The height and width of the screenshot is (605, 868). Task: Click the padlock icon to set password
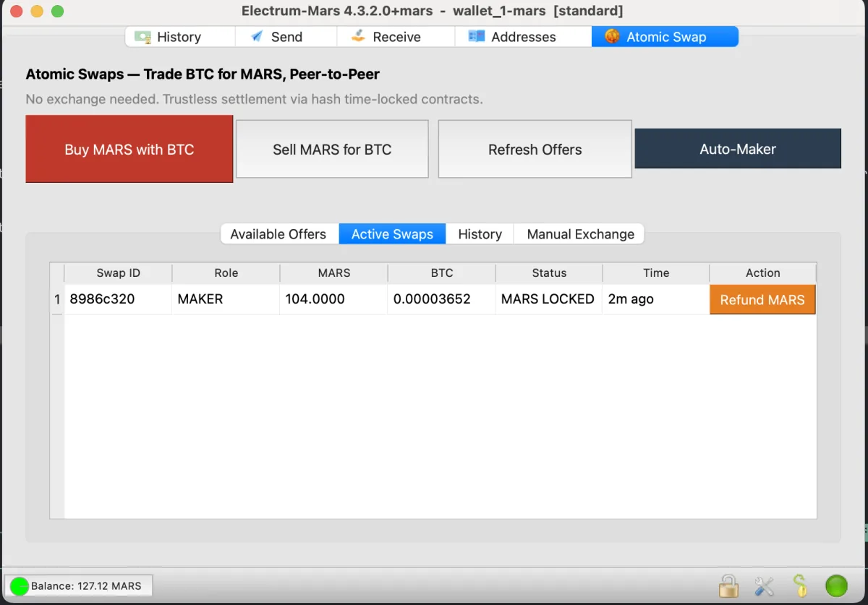(728, 585)
